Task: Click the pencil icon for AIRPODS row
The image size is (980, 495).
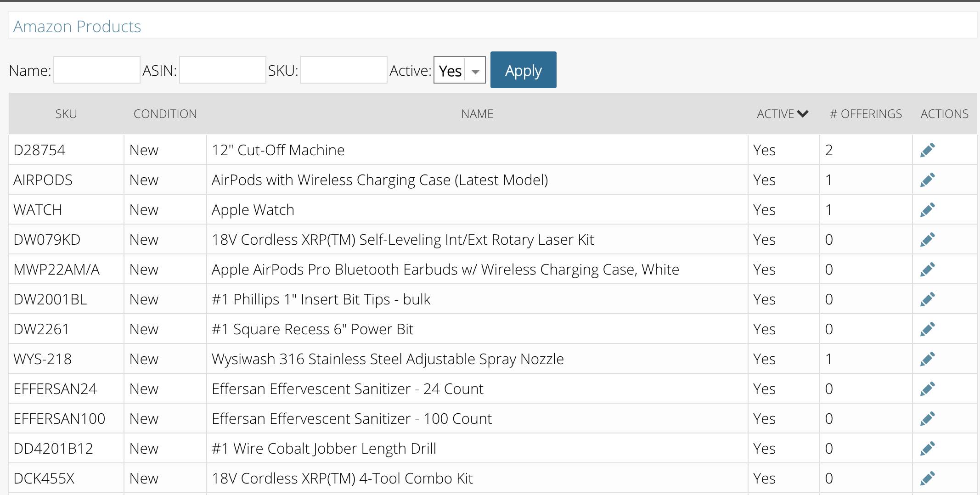Action: coord(927,180)
